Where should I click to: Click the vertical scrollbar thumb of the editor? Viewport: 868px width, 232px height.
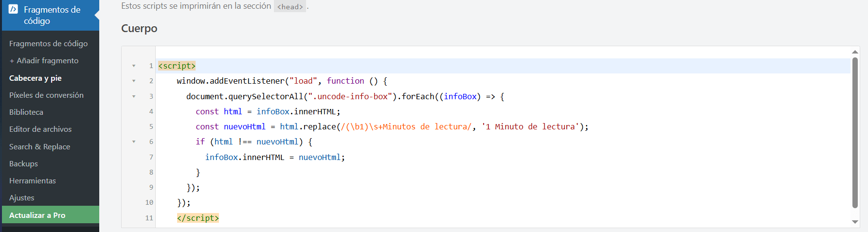pyautogui.click(x=855, y=133)
